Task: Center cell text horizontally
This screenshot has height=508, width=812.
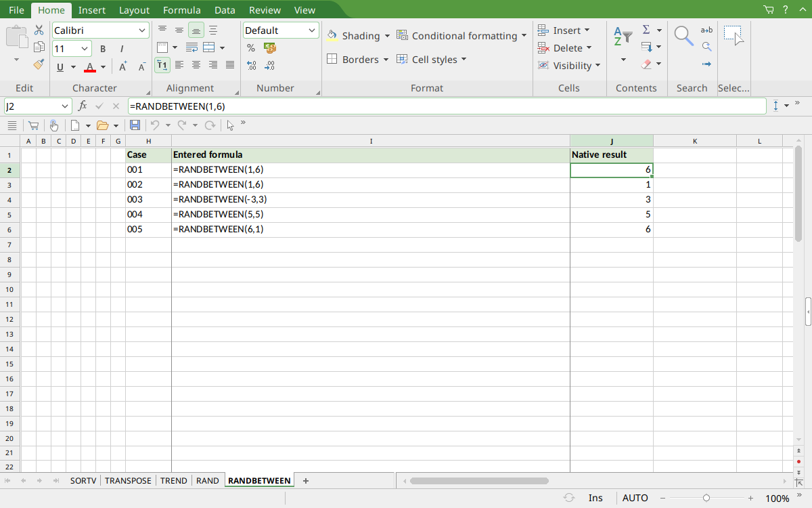Action: [196, 66]
